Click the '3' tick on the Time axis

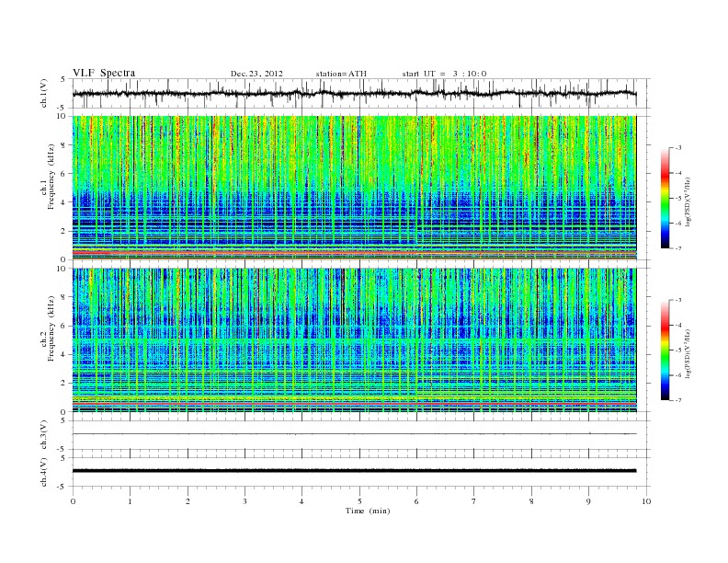click(245, 501)
